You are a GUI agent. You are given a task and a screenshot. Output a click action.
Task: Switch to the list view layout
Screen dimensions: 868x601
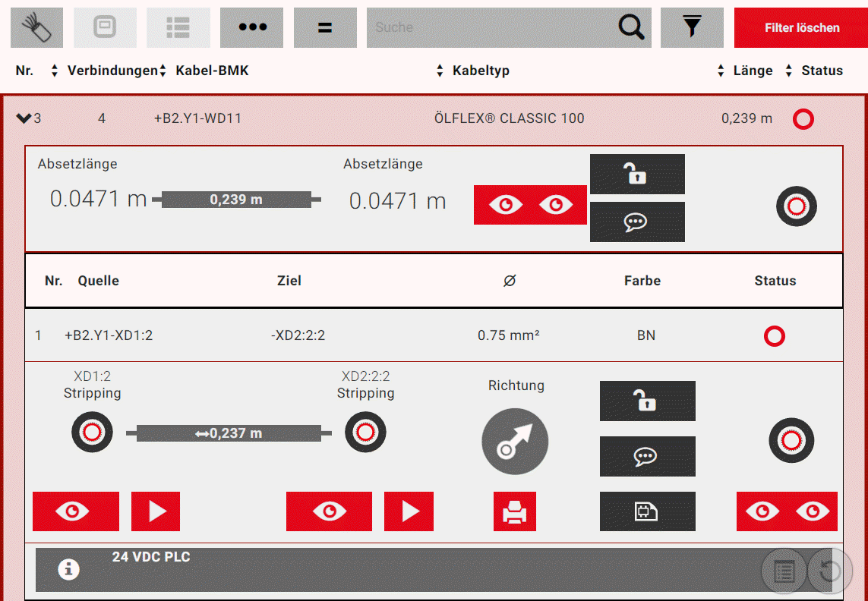178,27
